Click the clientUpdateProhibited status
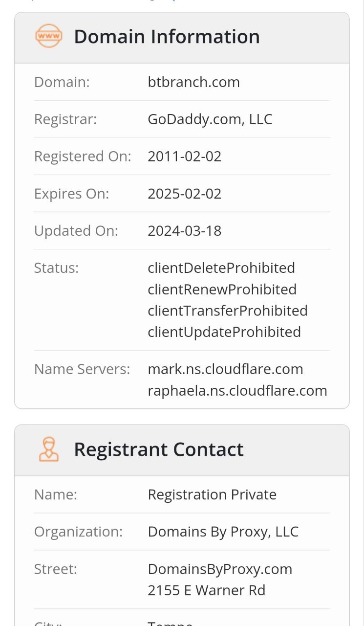This screenshot has width=364, height=626. 224,332
